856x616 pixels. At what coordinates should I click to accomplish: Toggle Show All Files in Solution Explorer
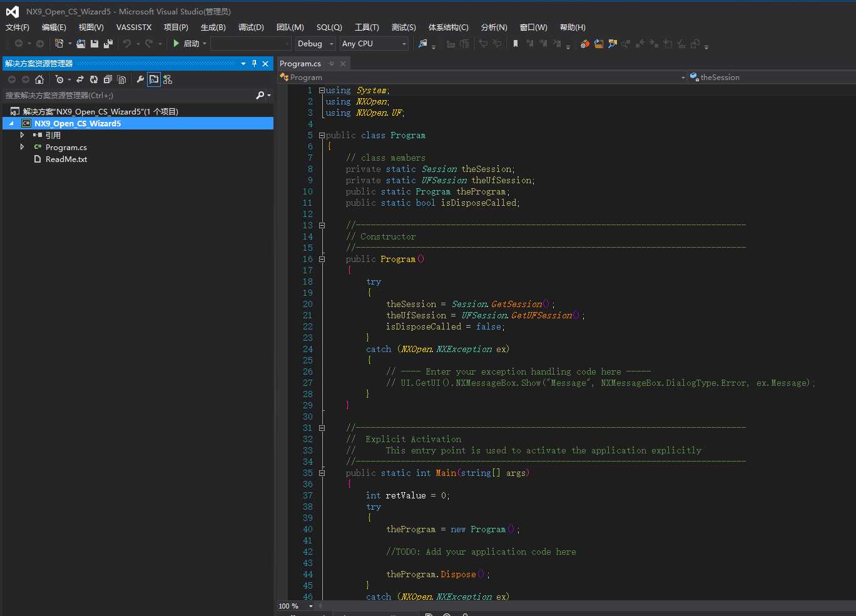coord(121,79)
